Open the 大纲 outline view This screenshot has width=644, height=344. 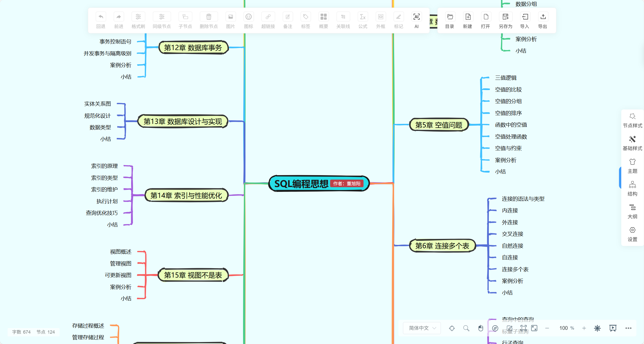tap(632, 211)
